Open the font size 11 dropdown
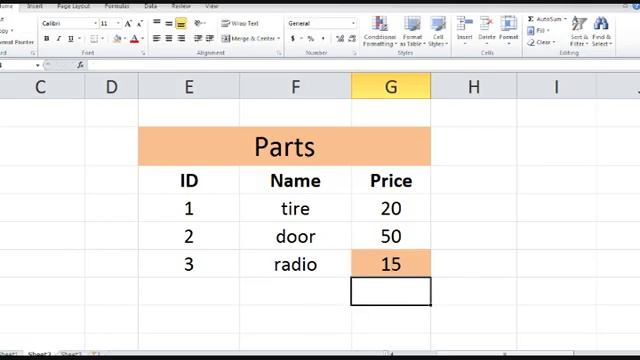This screenshot has height=360, width=640. point(118,24)
